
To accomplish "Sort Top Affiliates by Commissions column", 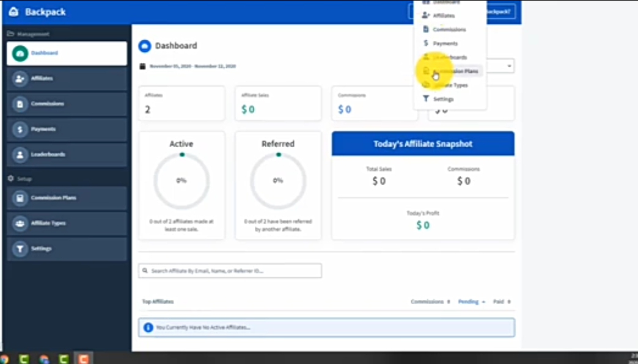I will [430, 302].
